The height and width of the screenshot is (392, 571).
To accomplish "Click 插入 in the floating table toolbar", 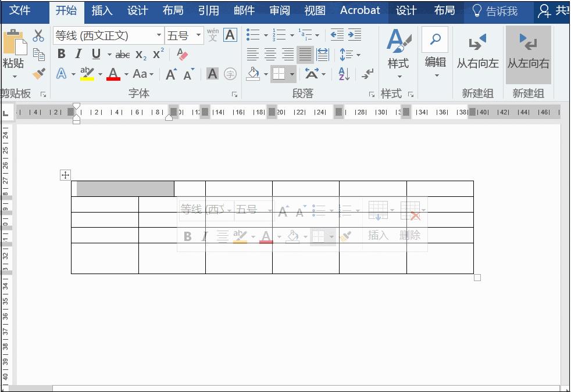I will (x=378, y=236).
